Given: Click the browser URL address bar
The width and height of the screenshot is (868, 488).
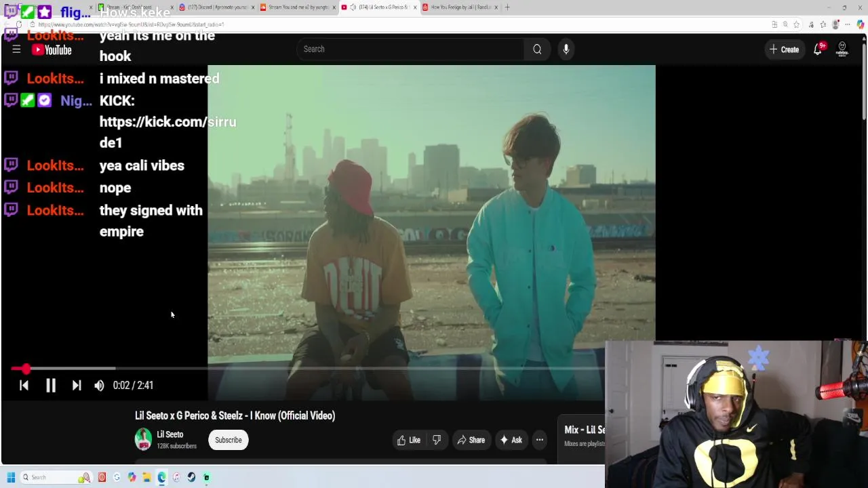Looking at the screenshot, I should point(400,24).
